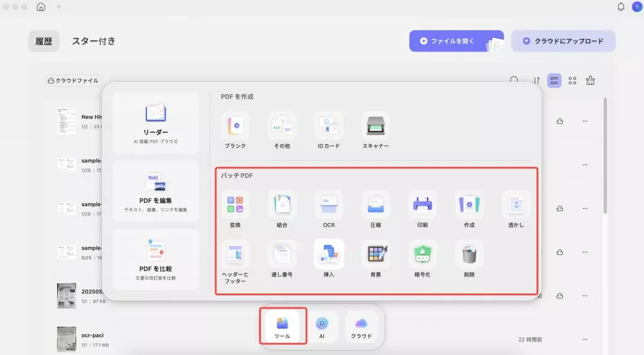
Task: Open the PDFを編集 card
Action: (x=156, y=192)
